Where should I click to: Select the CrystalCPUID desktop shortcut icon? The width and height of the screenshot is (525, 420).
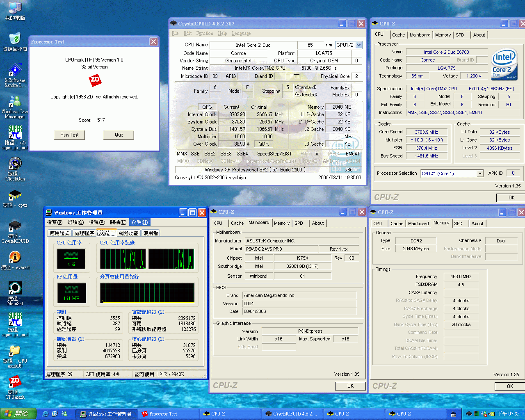[x=15, y=232]
